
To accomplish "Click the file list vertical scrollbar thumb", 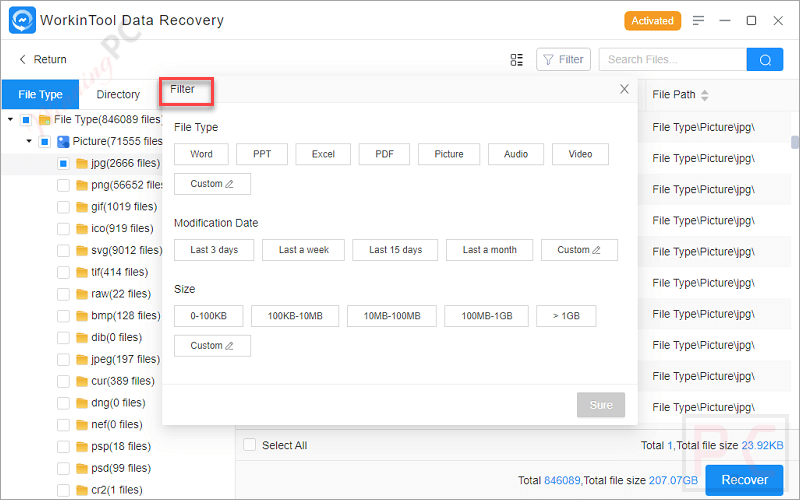I will tap(794, 142).
